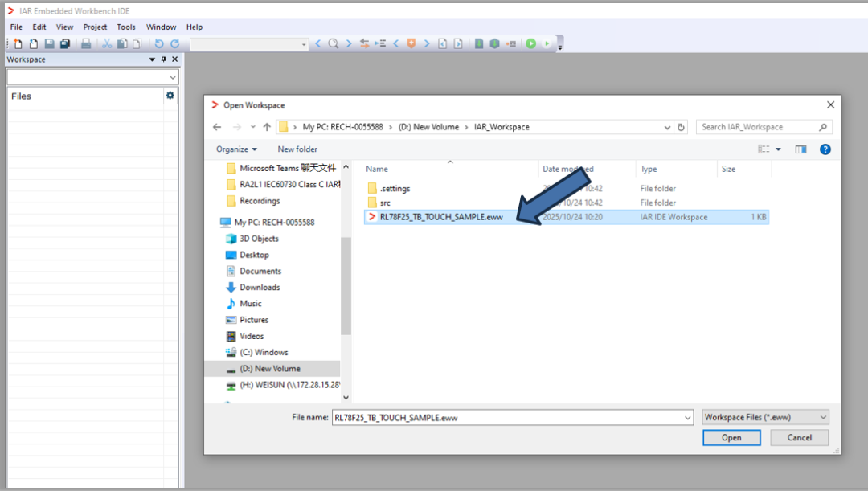Toggle the preview pane button
The width and height of the screenshot is (868, 491).
coord(800,149)
